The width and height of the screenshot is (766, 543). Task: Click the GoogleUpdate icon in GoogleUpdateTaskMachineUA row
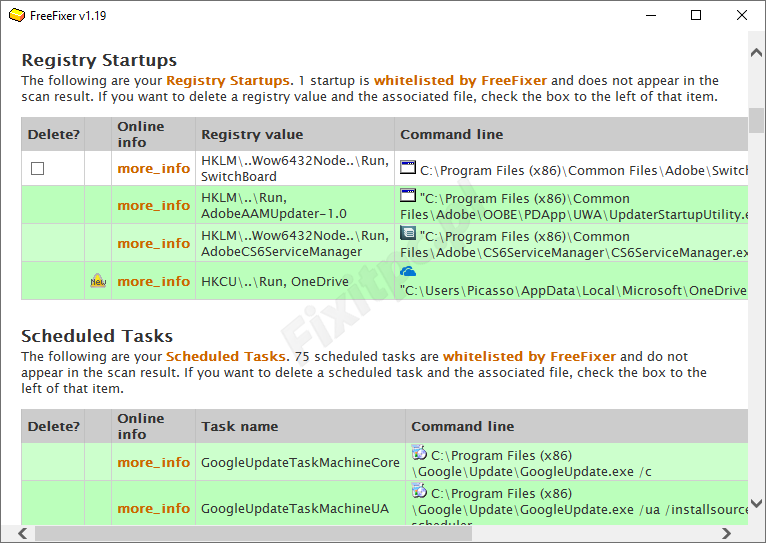(x=419, y=490)
